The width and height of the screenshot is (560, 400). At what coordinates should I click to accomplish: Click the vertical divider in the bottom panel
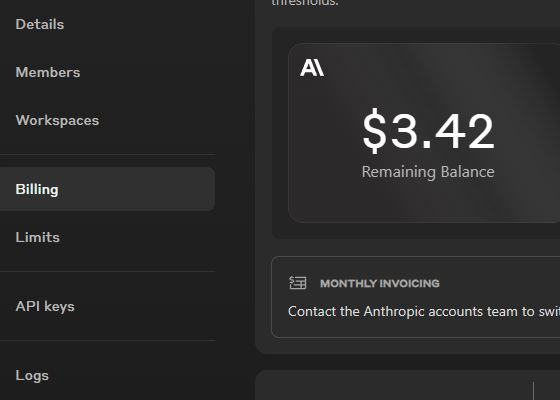(534, 391)
